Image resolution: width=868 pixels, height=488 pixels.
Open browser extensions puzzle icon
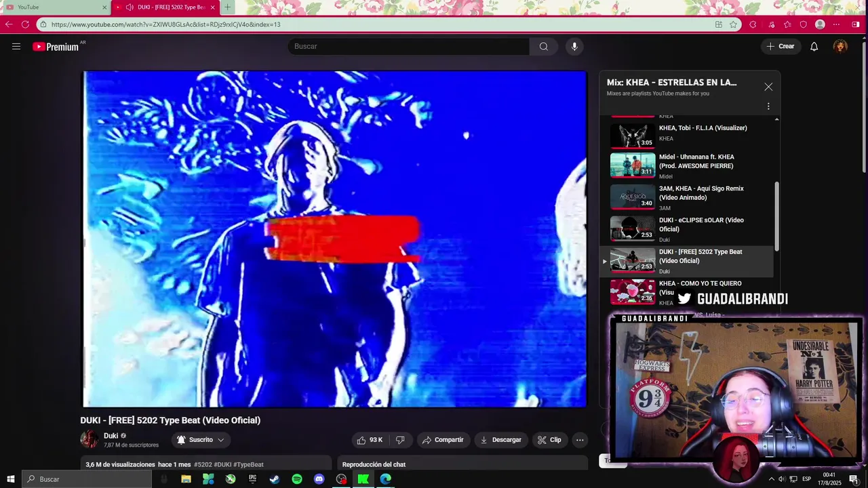[753, 24]
